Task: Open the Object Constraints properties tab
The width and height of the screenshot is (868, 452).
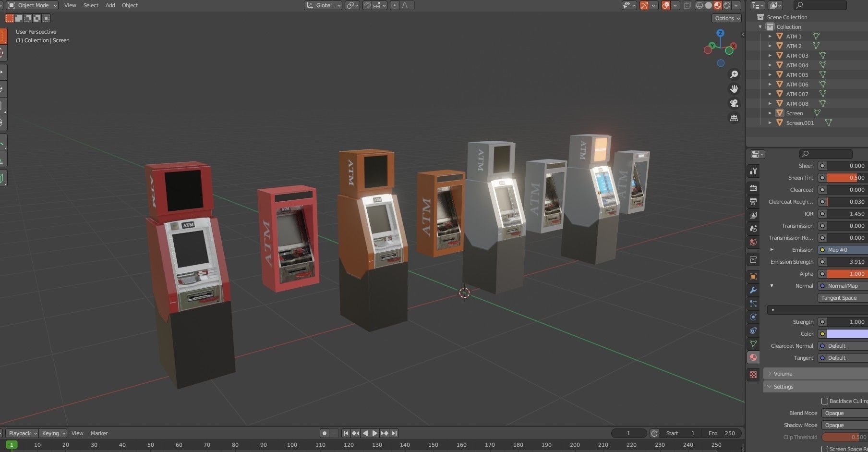Action: (x=753, y=330)
